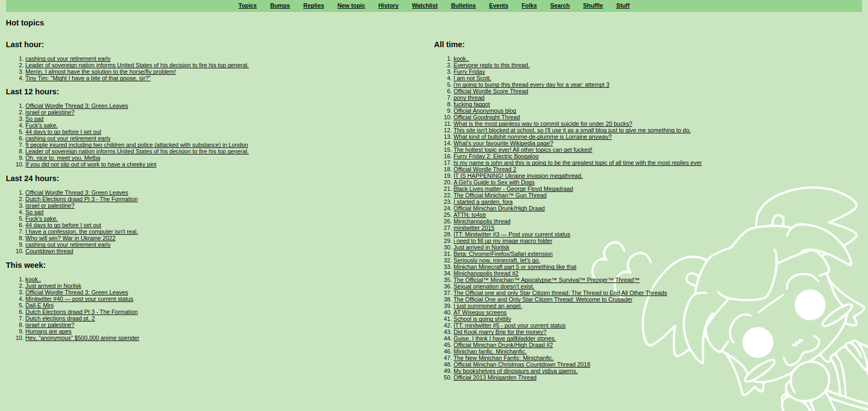Open 'Official Goodnight Thread' link

[487, 118]
